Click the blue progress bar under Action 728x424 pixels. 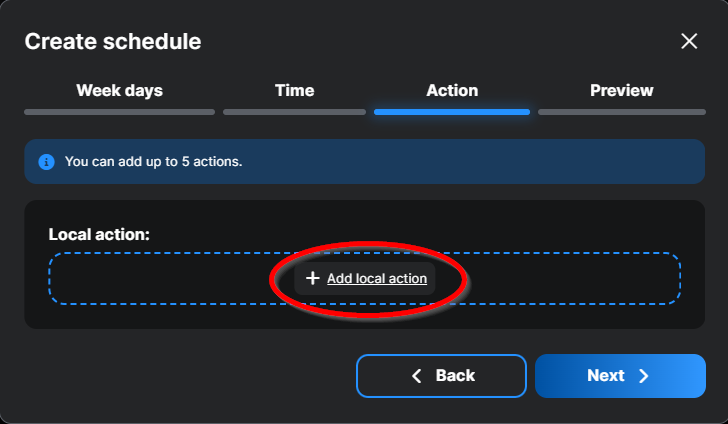[452, 112]
